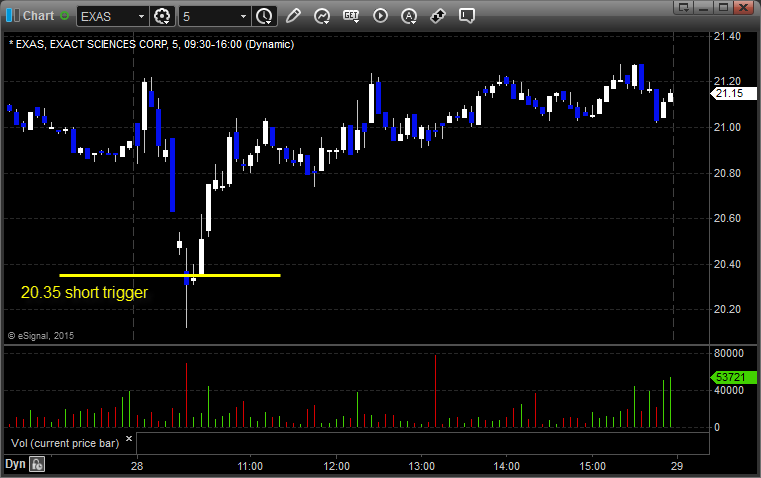Screen dimensions: 761x478
Task: Open the studies chart-line menu
Action: (x=322, y=16)
